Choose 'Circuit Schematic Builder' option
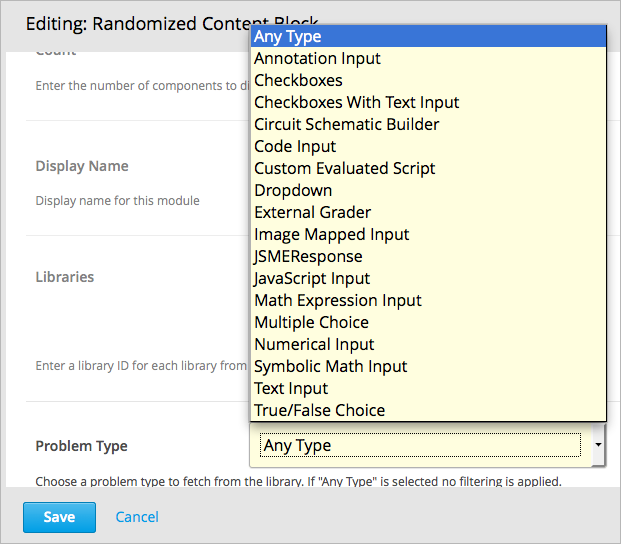 click(346, 125)
